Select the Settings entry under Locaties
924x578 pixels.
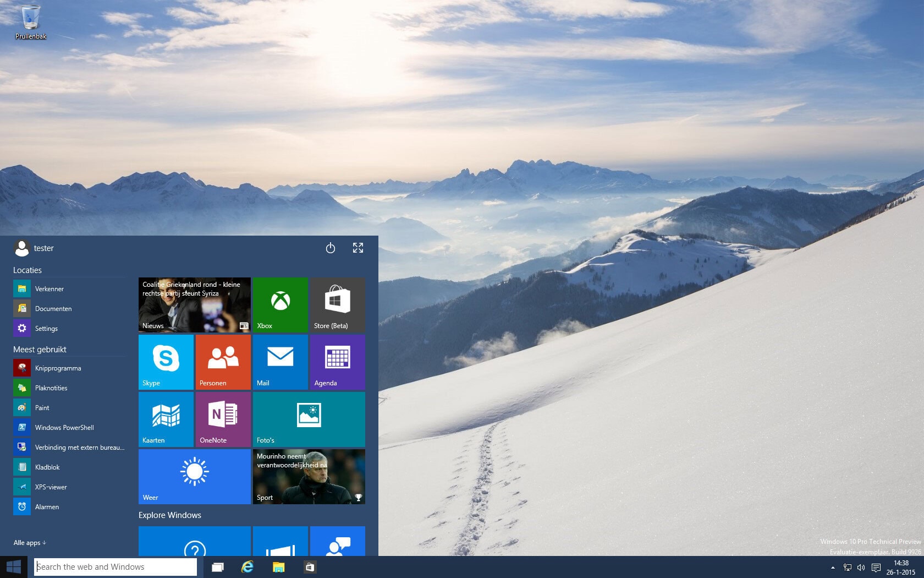(46, 328)
